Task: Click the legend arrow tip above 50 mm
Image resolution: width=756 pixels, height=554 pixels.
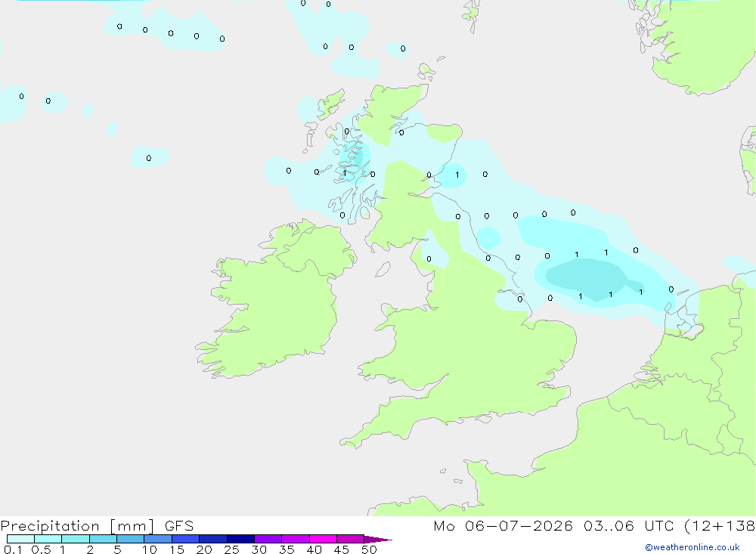Action: tap(377, 539)
